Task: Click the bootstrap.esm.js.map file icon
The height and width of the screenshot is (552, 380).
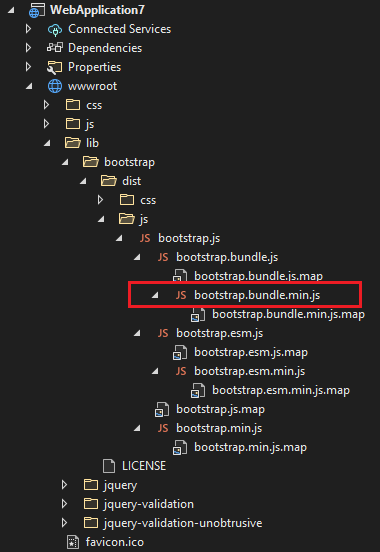Action: click(180, 352)
